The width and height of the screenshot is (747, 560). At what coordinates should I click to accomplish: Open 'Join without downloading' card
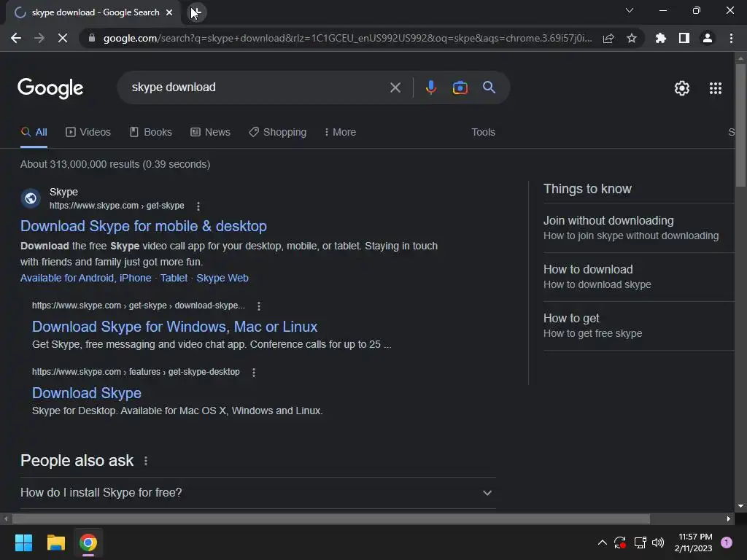(638, 228)
